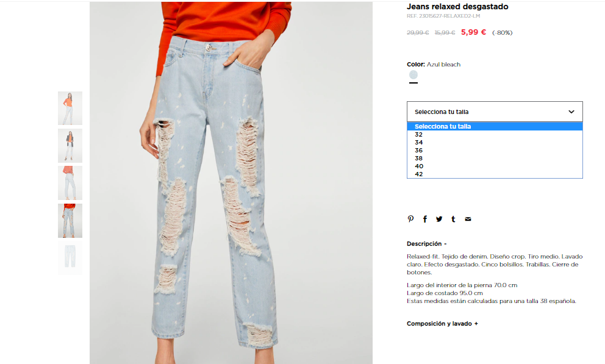Open the Selecciona tu talla dropdown arrow
The image size is (605, 364).
coord(571,112)
